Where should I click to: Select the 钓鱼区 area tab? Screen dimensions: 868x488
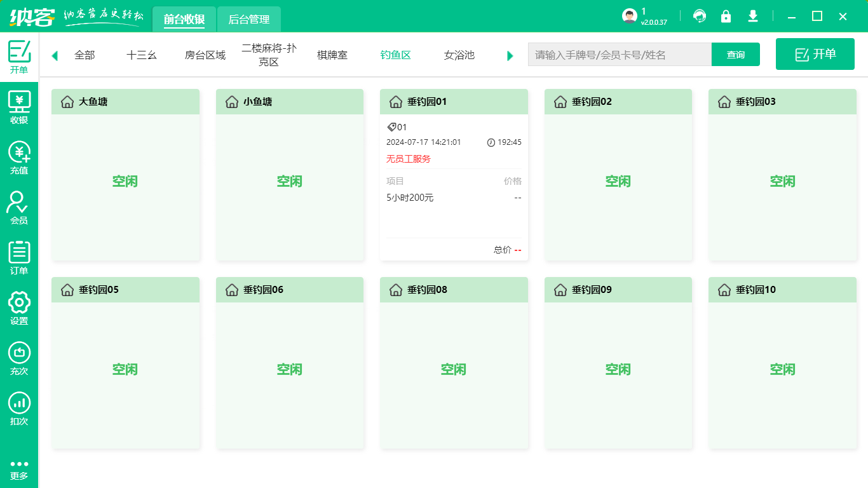[x=396, y=55]
